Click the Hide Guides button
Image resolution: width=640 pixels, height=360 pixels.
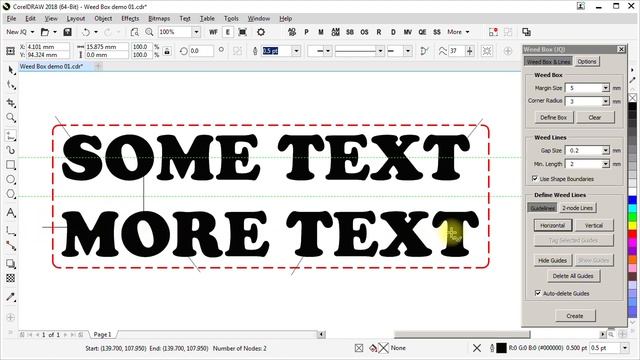552,260
